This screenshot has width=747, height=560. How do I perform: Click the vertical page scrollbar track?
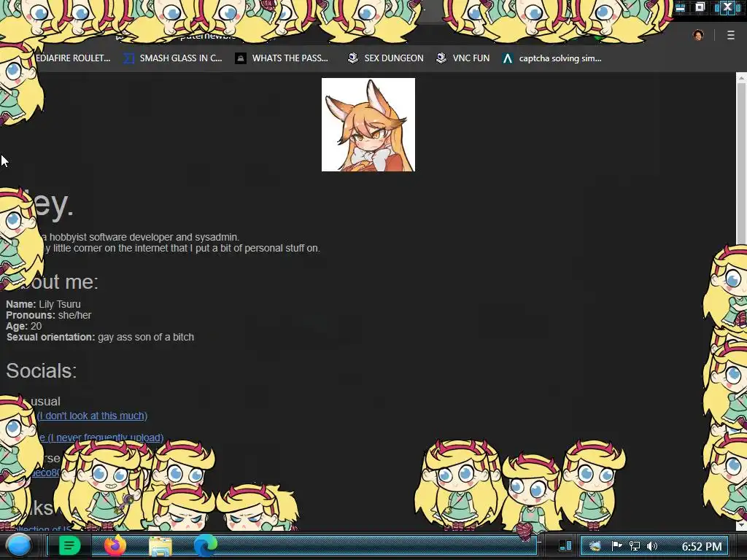pos(741,300)
